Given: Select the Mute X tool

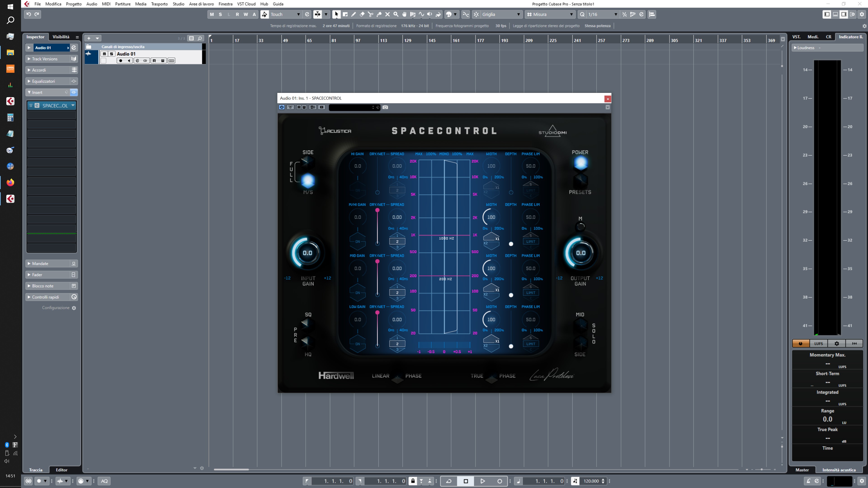Looking at the screenshot, I should pos(387,14).
